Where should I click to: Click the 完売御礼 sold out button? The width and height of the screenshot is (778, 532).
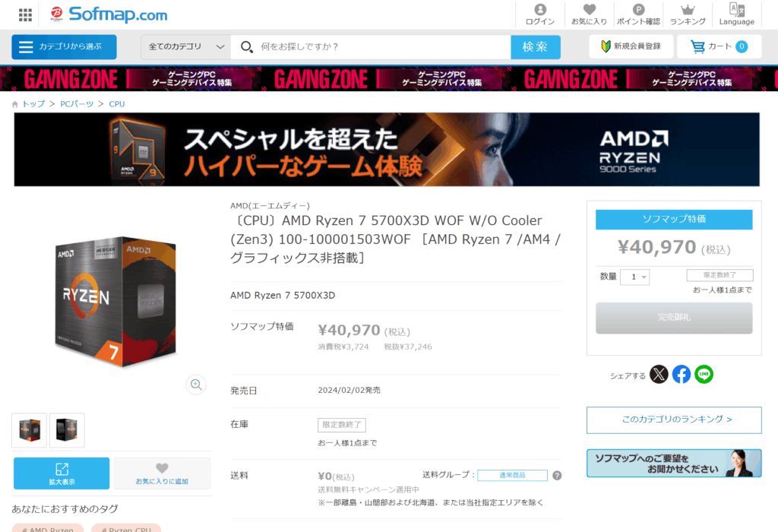674,318
